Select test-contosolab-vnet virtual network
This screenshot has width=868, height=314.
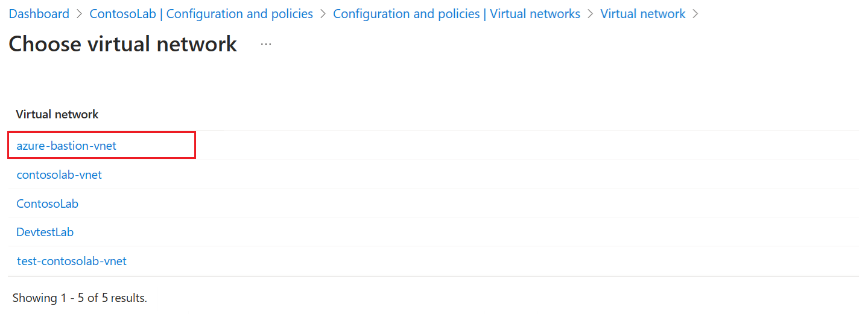click(72, 261)
